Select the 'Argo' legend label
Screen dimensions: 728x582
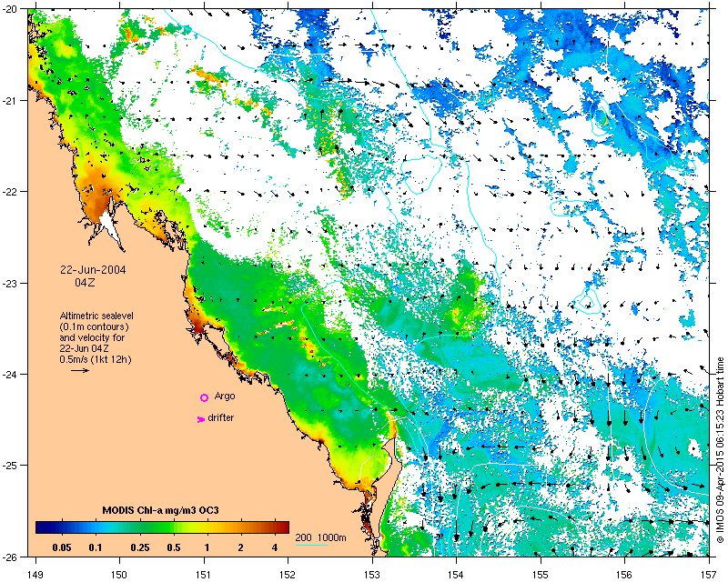tap(225, 396)
